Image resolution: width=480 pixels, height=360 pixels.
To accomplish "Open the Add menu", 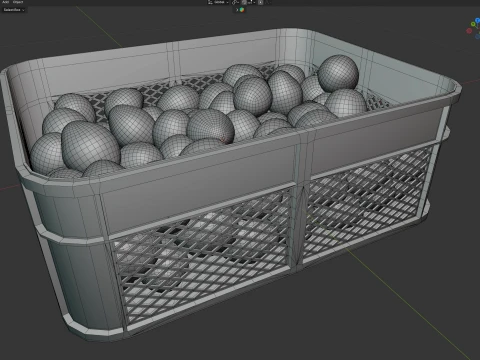I will (x=5, y=2).
